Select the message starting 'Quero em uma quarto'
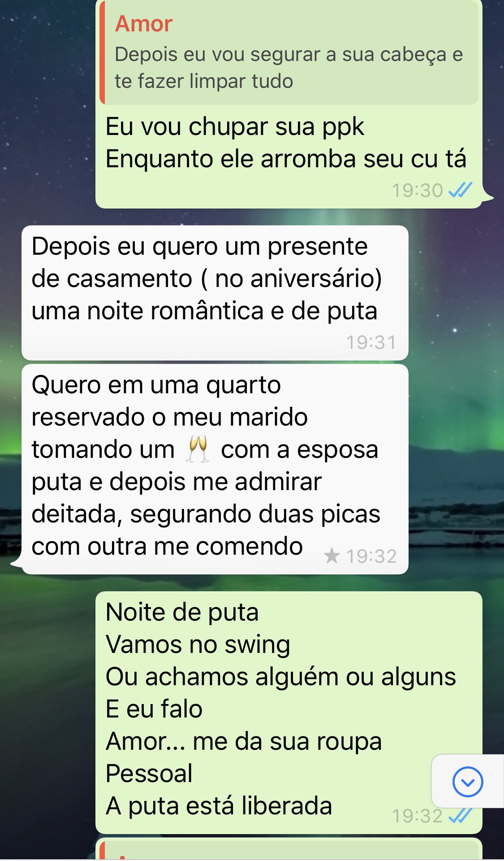The height and width of the screenshot is (861, 504). (x=215, y=469)
